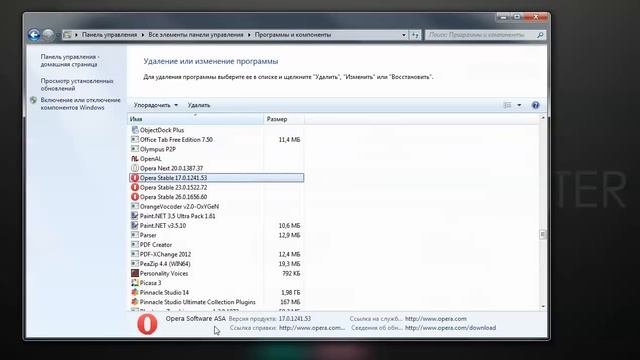Click the Opera Next 20.0.1387.37 icon
The width and height of the screenshot is (640, 360).
(135, 168)
